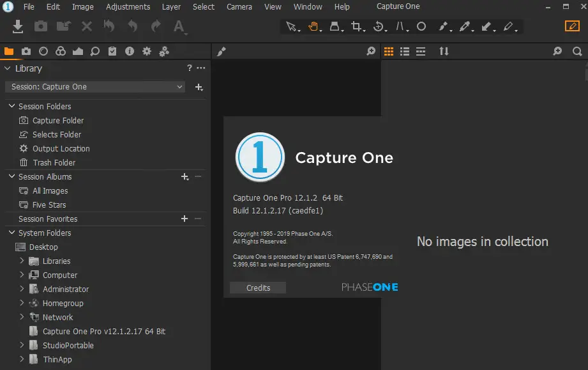Click plus beside Session dropdown
The width and height of the screenshot is (588, 370).
pyautogui.click(x=199, y=87)
